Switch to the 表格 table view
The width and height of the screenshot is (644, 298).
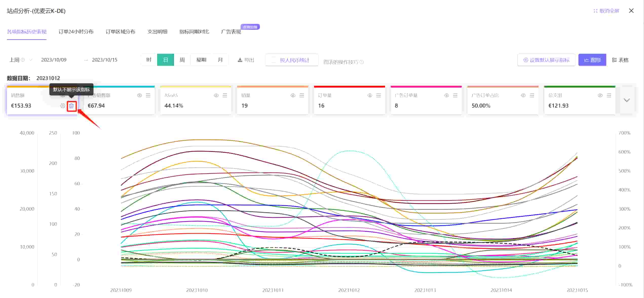point(620,60)
